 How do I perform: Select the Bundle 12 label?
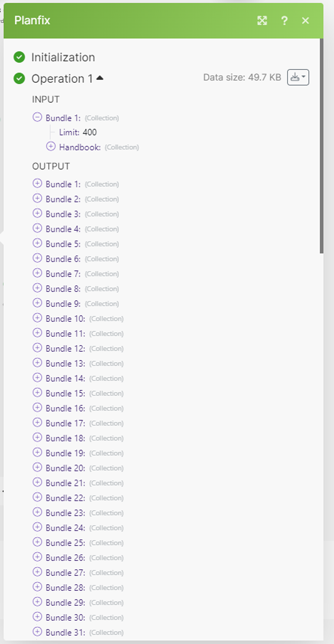(65, 349)
